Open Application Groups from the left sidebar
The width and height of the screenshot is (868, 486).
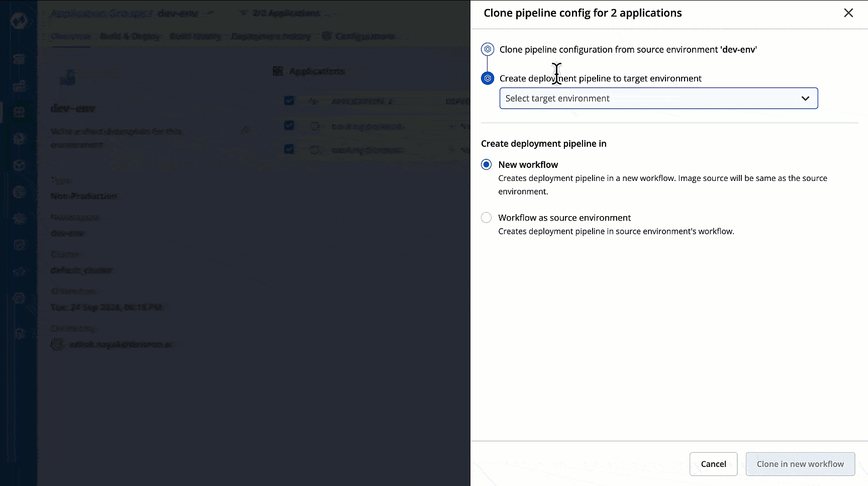tap(19, 112)
